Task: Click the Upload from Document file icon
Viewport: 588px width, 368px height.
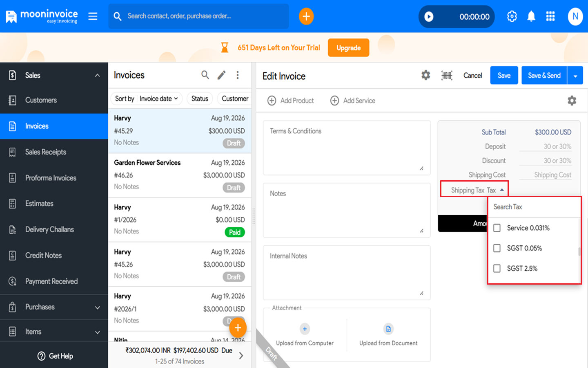Action: (388, 329)
